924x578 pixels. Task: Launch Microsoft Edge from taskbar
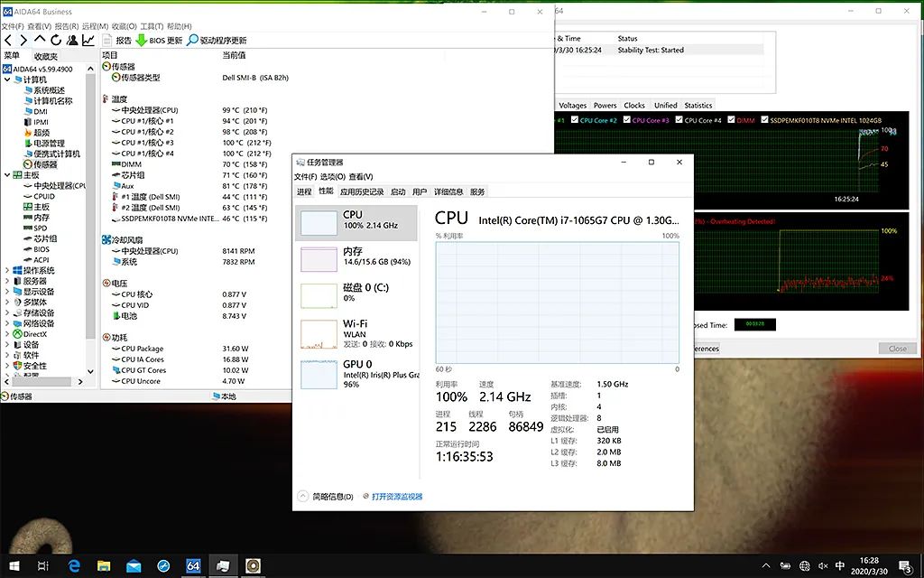74,566
